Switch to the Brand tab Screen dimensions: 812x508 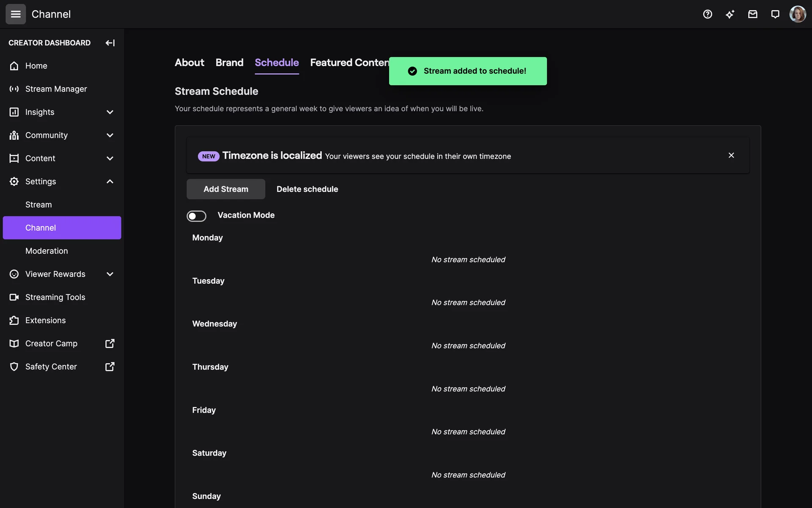[x=229, y=63]
